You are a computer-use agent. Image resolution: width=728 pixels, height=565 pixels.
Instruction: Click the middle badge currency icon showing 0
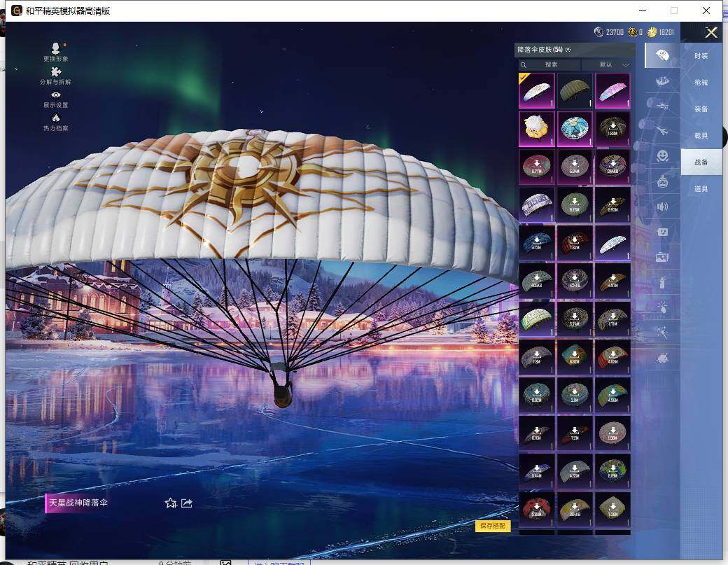pos(632,32)
